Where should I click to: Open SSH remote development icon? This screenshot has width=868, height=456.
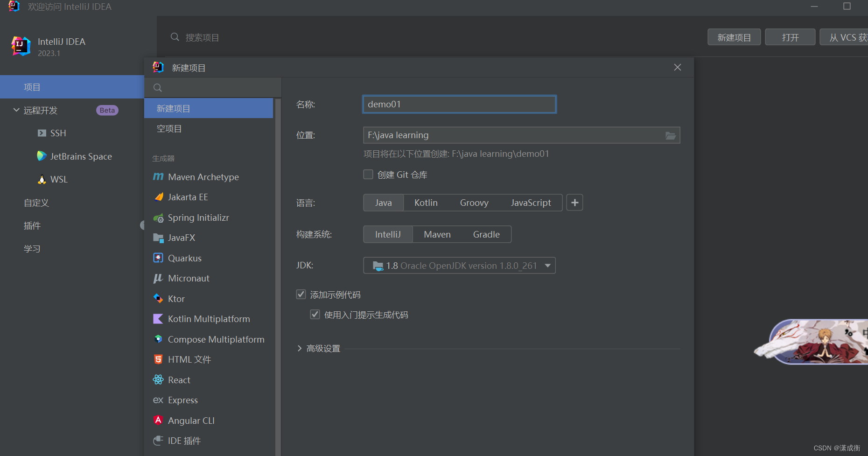click(42, 133)
